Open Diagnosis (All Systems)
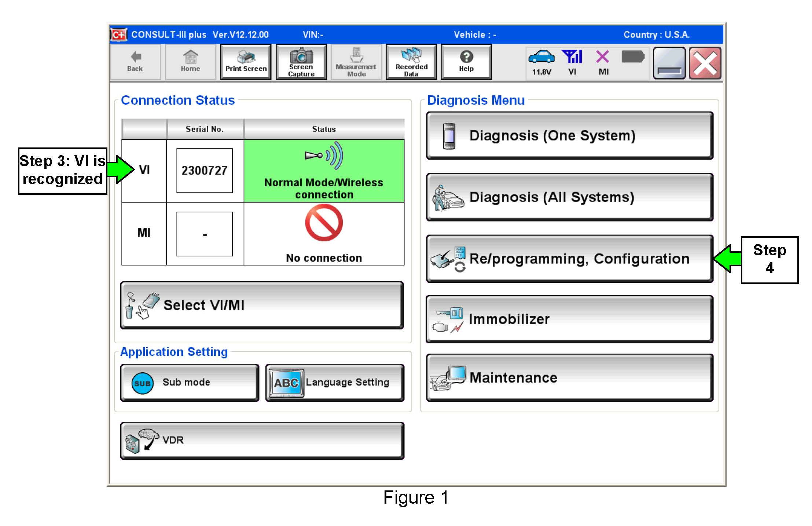812x526 pixels. 570,197
